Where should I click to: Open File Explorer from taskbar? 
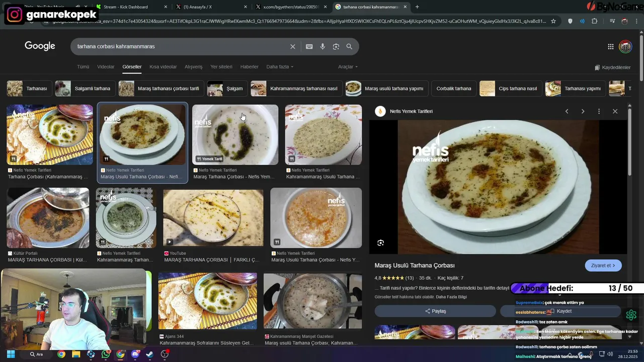(76, 354)
